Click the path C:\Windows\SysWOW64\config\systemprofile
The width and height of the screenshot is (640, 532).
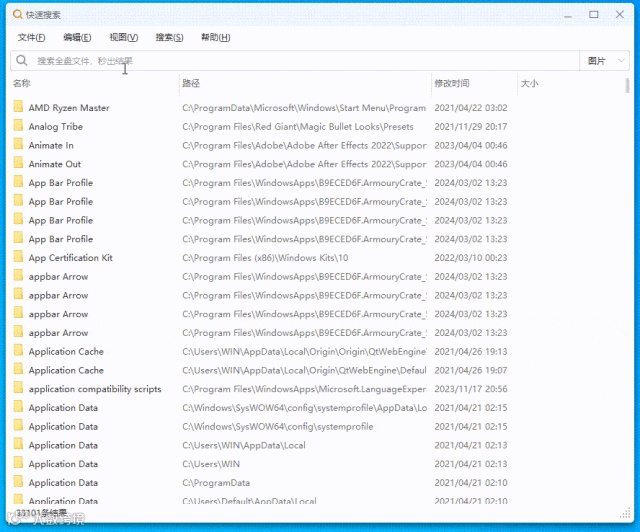tap(278, 426)
